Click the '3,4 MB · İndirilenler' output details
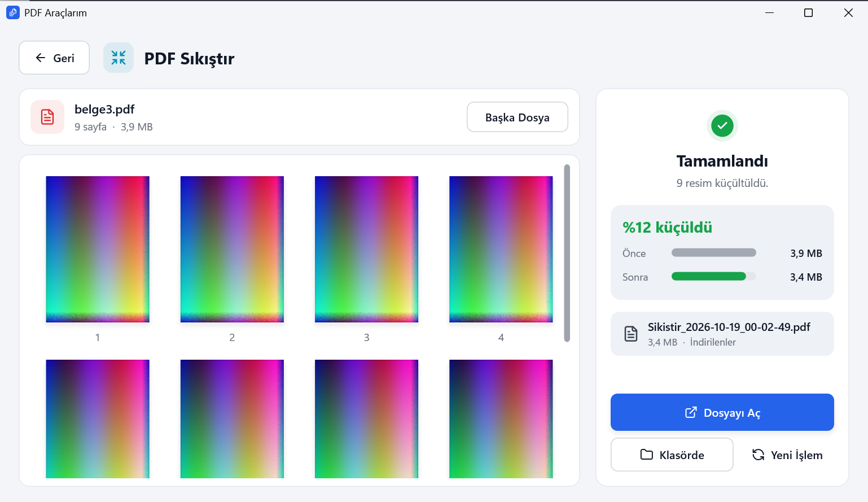The height and width of the screenshot is (502, 868). pyautogui.click(x=692, y=342)
